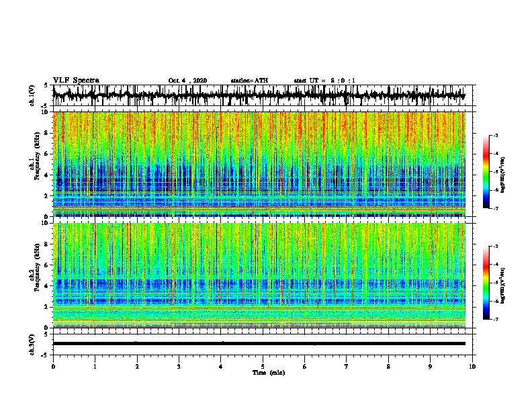Screen dimensions: 532x411
Task: Click the ch.1 spectrogram plot area
Action: 259,164
